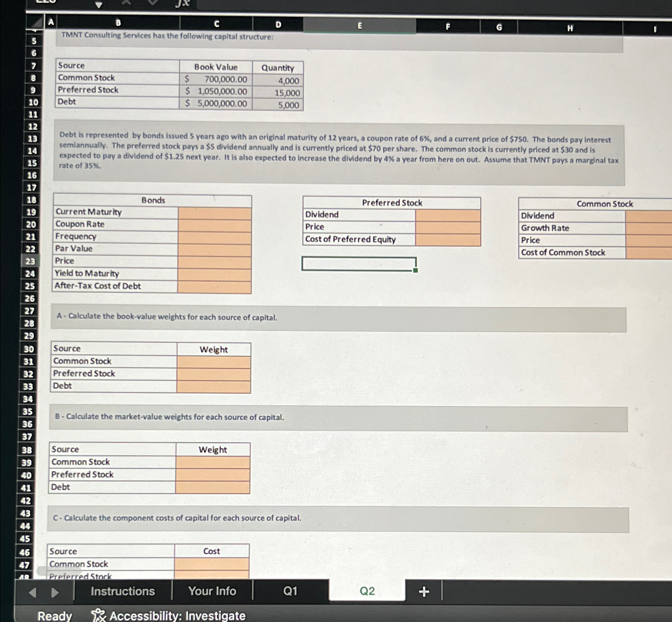This screenshot has height=622, width=672.
Task: Click market-value Debt weight cell
Action: click(212, 487)
